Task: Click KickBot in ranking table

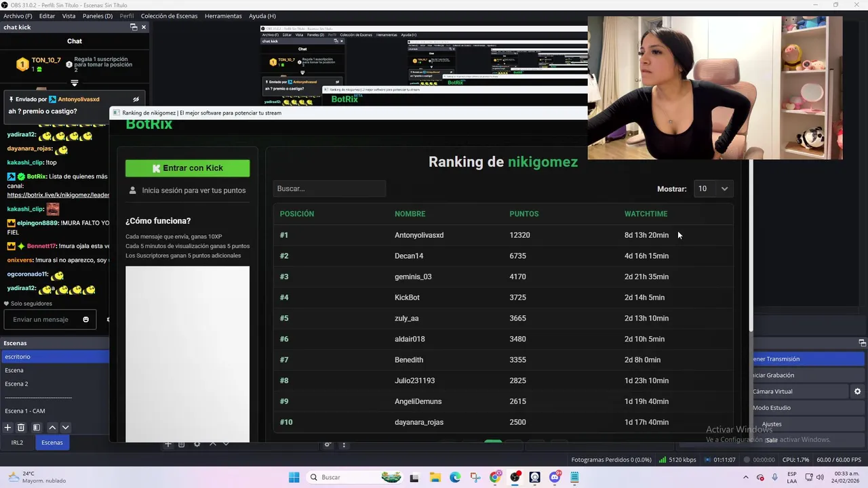Action: (407, 298)
